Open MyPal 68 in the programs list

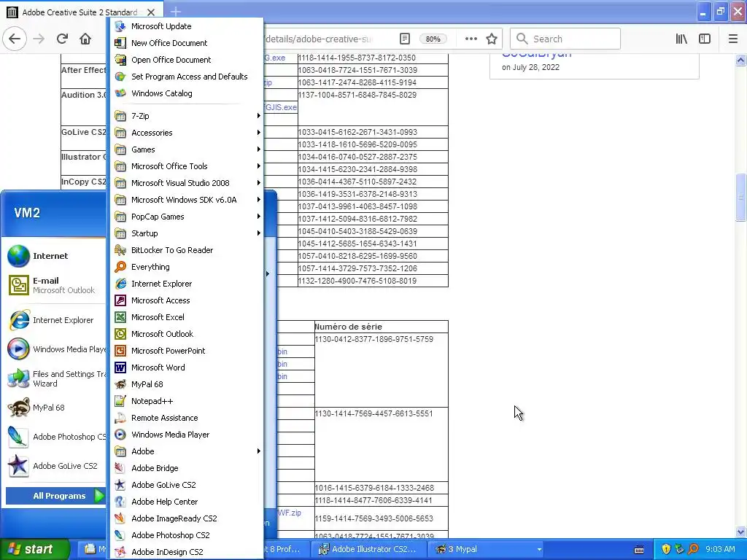[186, 384]
